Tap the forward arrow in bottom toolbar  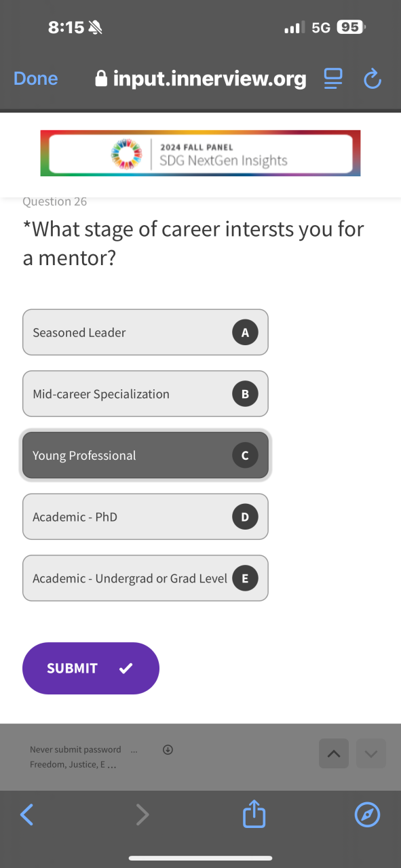[142, 814]
